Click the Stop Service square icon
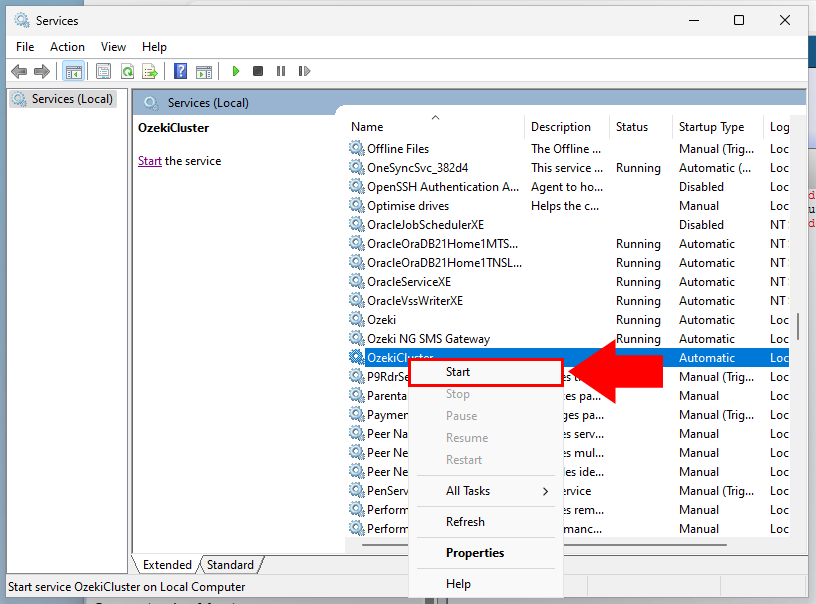The image size is (816, 604). pos(258,71)
